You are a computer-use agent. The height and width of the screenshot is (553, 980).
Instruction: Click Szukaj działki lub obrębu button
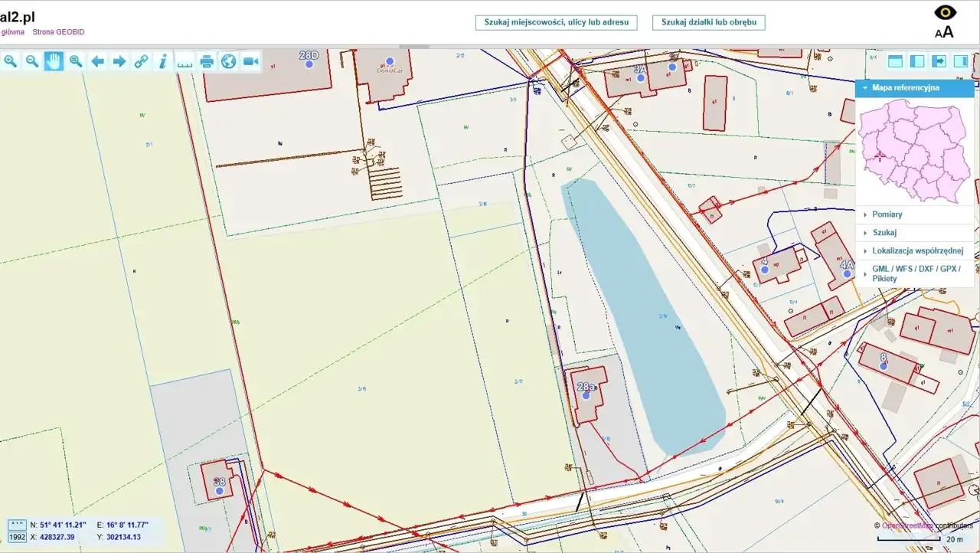tap(708, 22)
